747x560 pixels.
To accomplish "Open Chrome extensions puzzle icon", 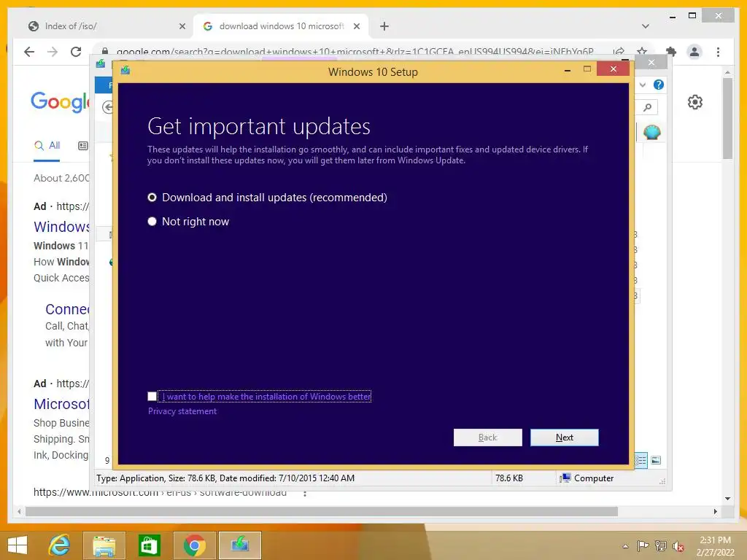I will coord(671,52).
